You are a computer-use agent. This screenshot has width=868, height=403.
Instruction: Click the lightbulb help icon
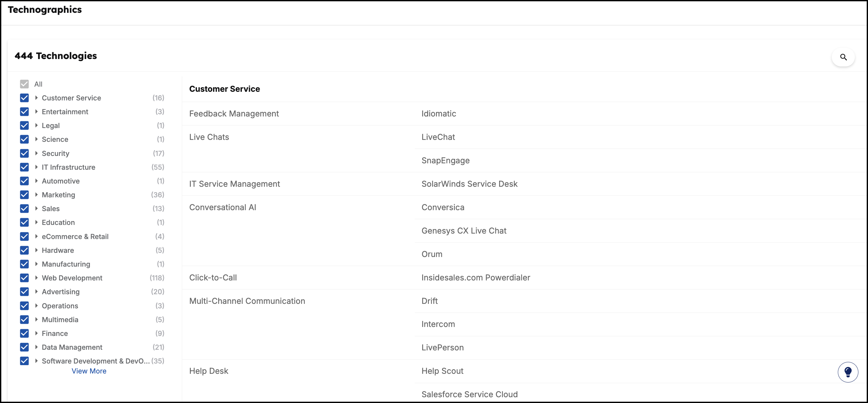847,372
